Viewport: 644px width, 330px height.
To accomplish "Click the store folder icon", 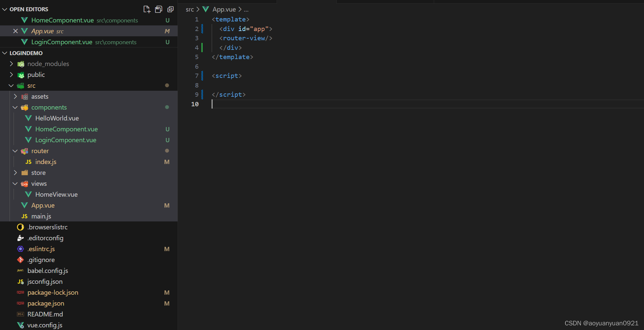I will 25,173.
